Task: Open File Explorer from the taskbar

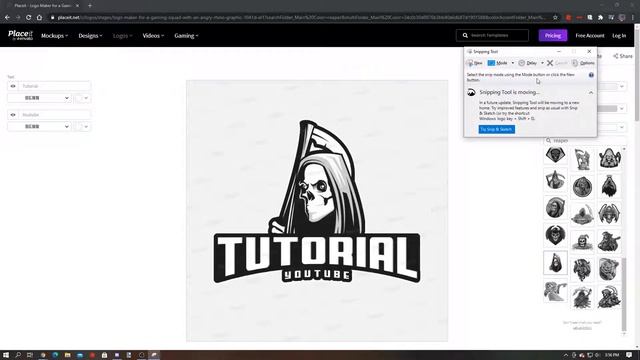Action: 67,355
